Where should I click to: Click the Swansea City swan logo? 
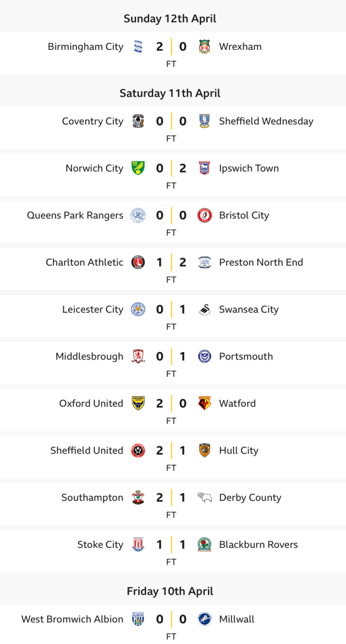(204, 310)
